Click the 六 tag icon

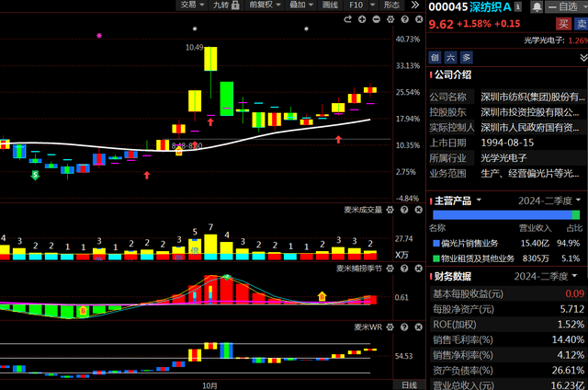pos(449,57)
